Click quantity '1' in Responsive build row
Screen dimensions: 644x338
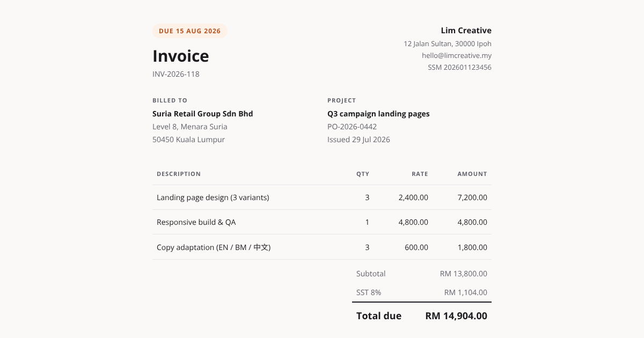coord(367,222)
